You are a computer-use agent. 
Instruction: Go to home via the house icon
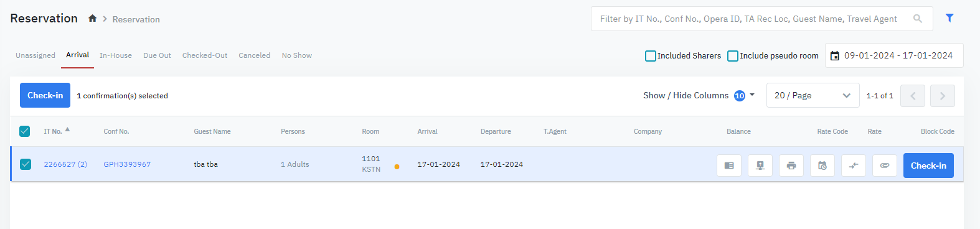92,19
